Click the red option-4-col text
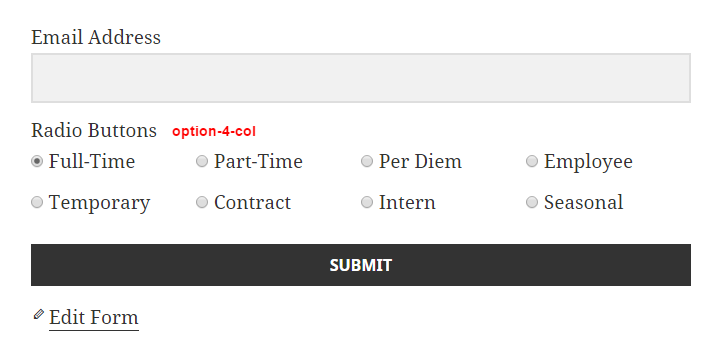Viewport: 726px width, 364px height. 214,132
